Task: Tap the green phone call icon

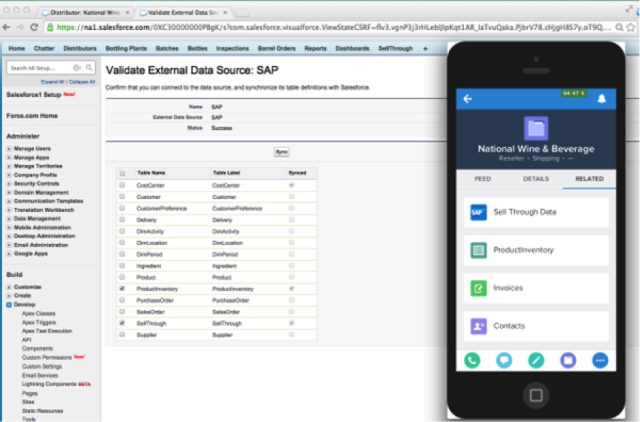Action: (468, 360)
